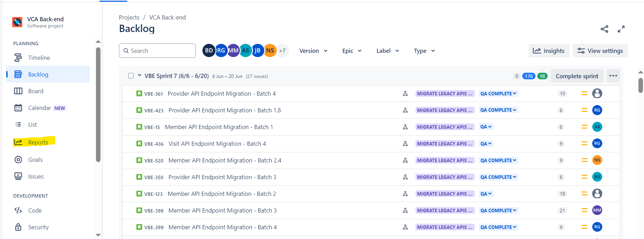Click the child issues icon for VBE-361
The width and height of the screenshot is (644, 239).
405,94
